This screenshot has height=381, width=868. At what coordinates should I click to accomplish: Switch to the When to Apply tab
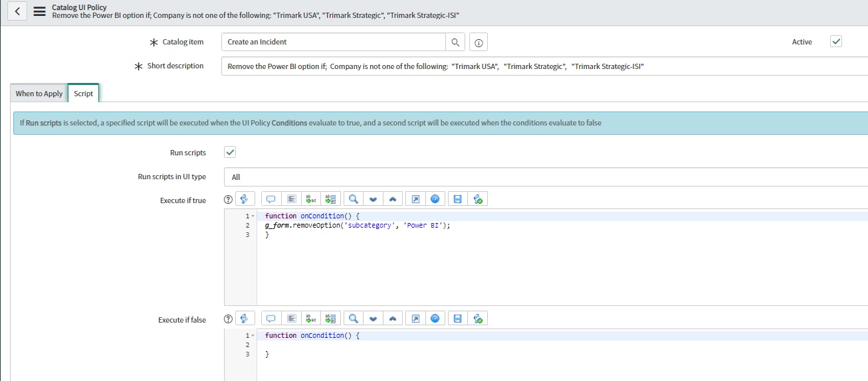point(39,94)
